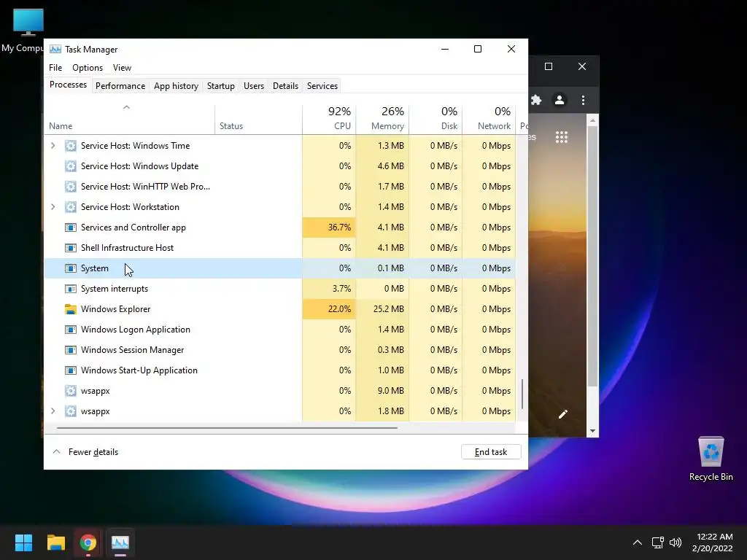Click the Shell Infrastructure Host icon
This screenshot has height=560, width=747.
pyautogui.click(x=71, y=248)
